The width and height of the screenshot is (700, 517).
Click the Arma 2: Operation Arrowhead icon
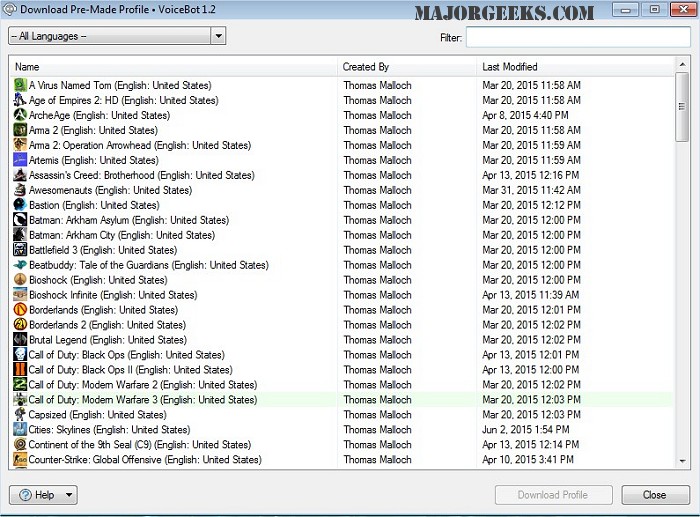[x=20, y=145]
